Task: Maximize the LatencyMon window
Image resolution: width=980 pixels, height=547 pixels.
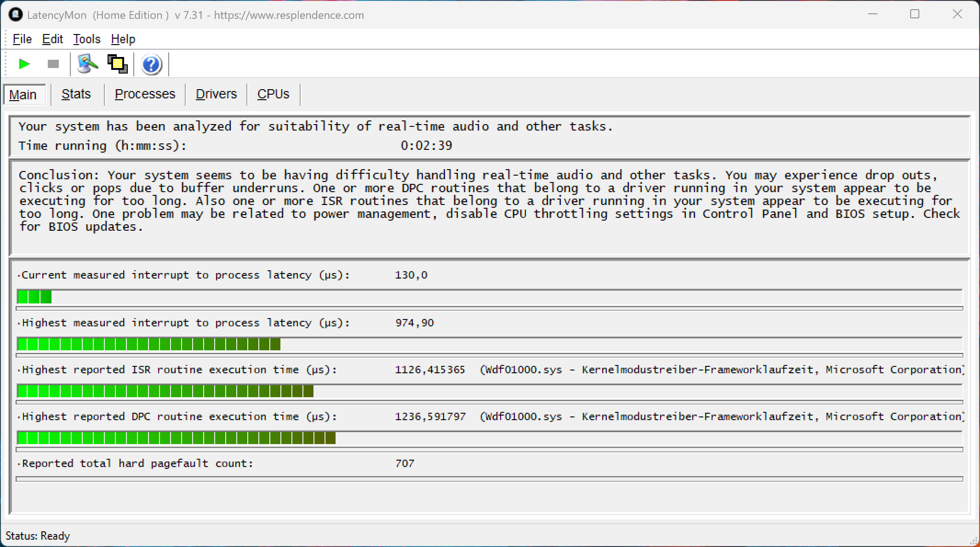Action: pos(915,14)
